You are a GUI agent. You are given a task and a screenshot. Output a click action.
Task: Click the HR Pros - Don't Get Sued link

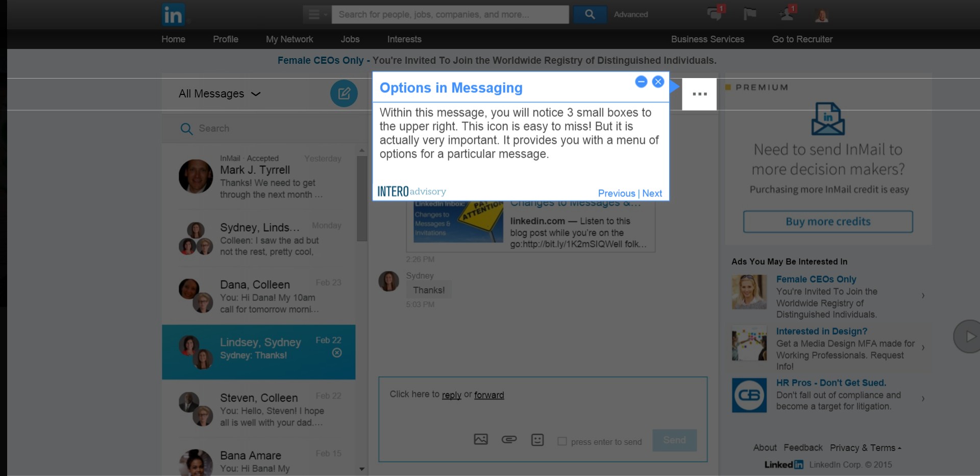pyautogui.click(x=831, y=383)
